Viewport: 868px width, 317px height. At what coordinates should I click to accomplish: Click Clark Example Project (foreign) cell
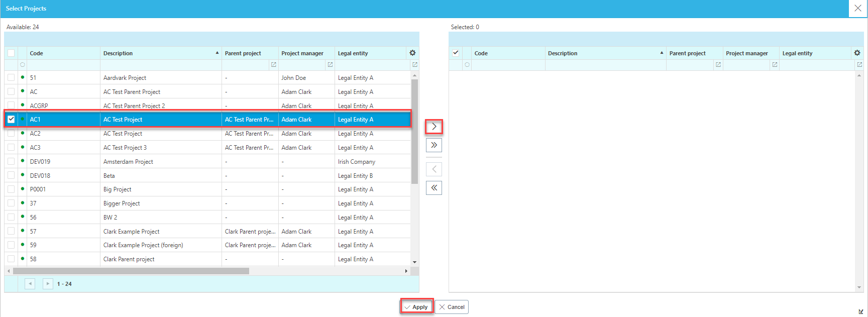click(x=161, y=245)
